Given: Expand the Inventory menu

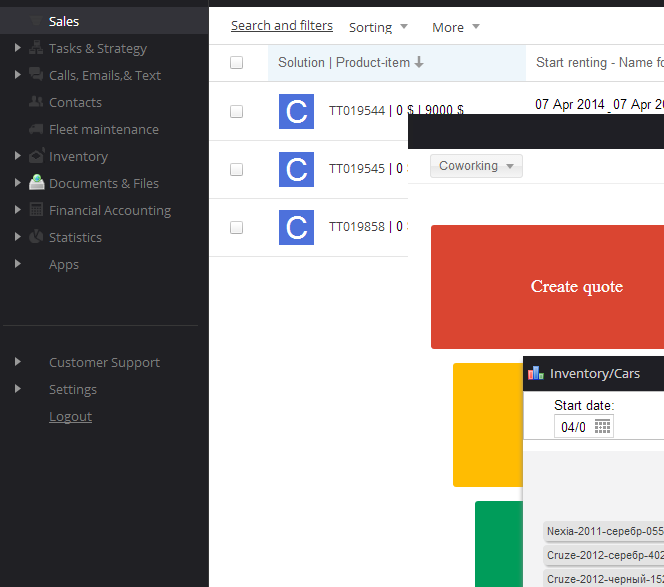Looking at the screenshot, I should [17, 155].
